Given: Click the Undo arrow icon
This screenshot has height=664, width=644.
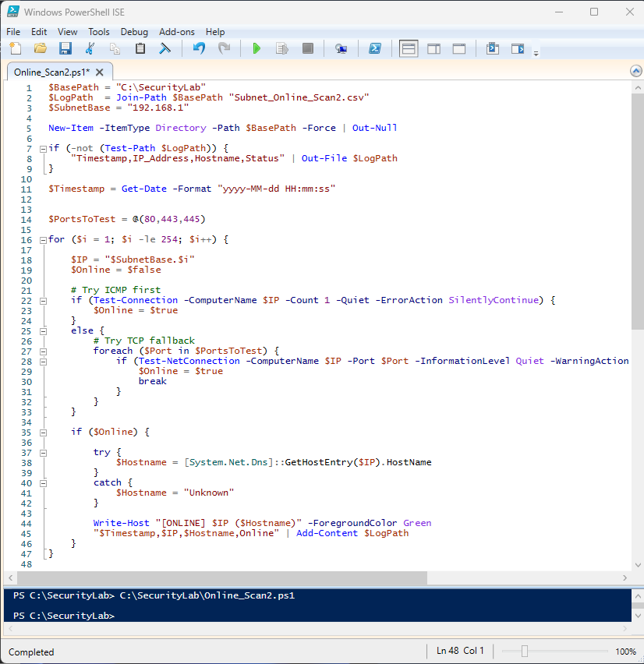Looking at the screenshot, I should click(x=198, y=49).
